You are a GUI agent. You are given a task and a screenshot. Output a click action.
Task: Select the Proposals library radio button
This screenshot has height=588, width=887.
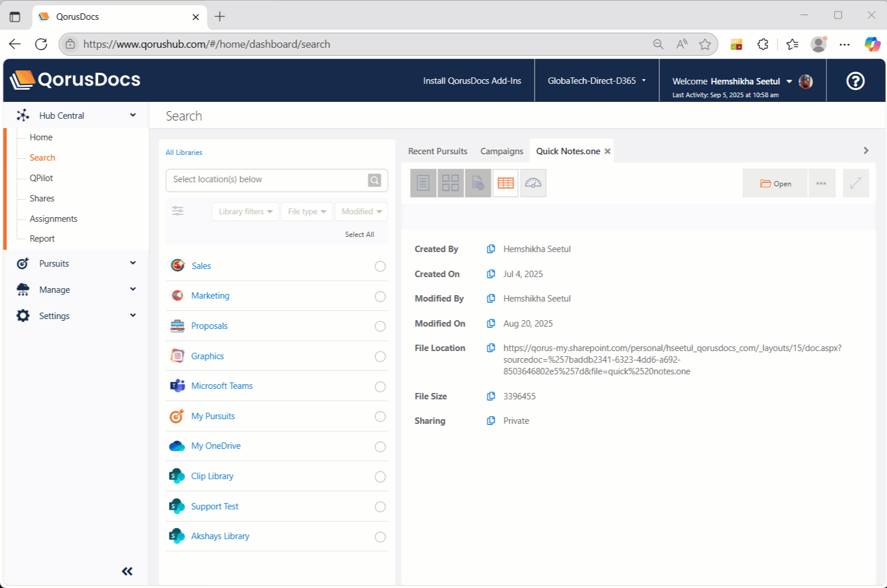(380, 327)
